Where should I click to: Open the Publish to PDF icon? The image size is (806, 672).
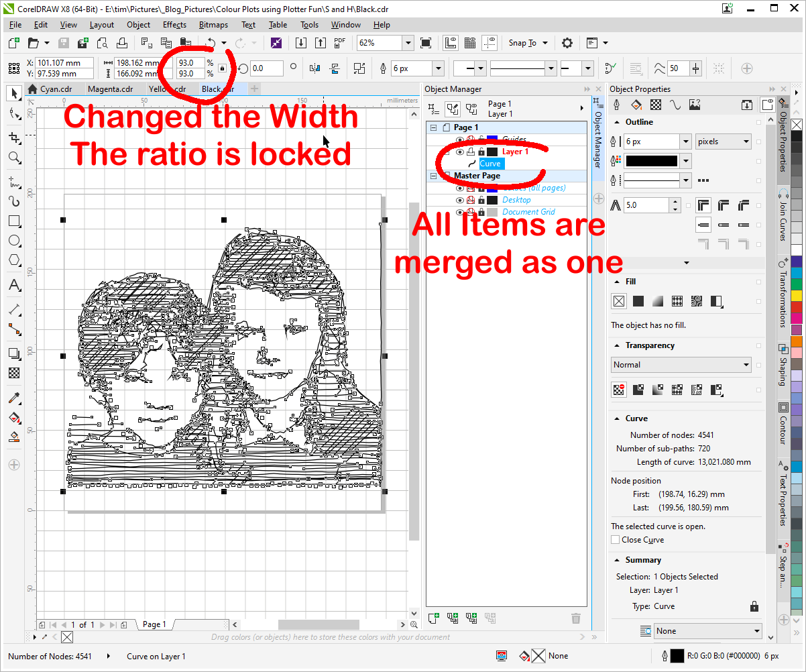click(340, 42)
